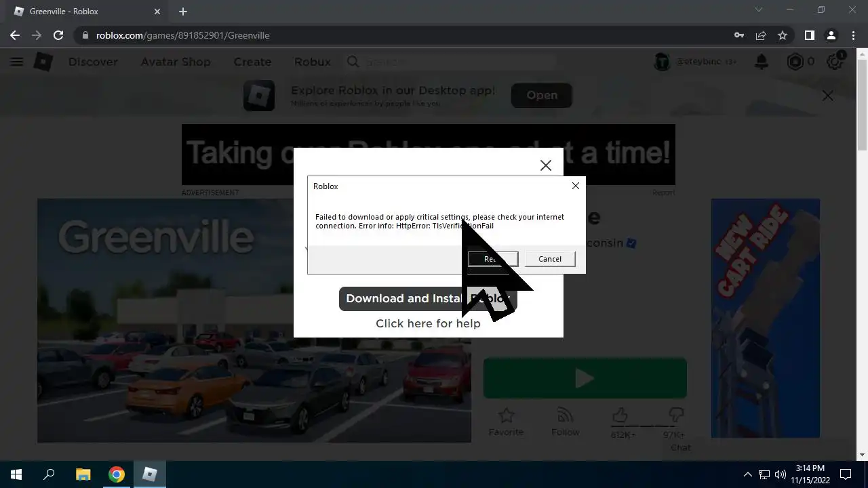Open the tab search chevron in title bar
Image resolution: width=868 pixels, height=488 pixels.
(759, 10)
